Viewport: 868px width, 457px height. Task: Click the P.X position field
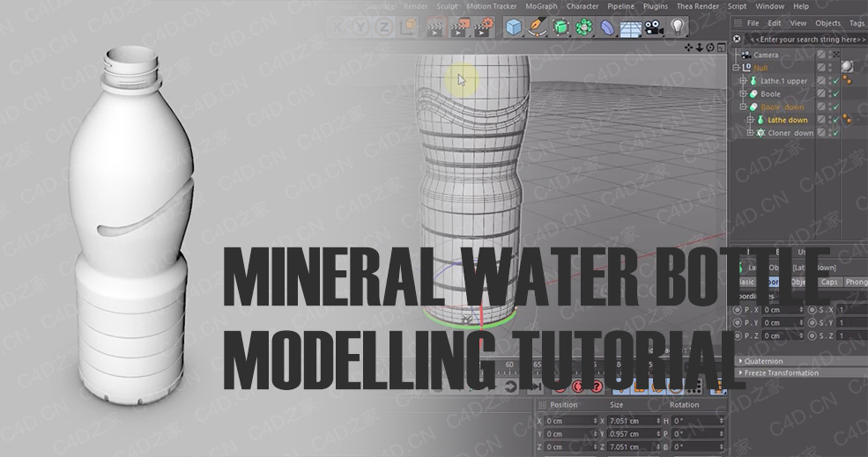(x=783, y=310)
